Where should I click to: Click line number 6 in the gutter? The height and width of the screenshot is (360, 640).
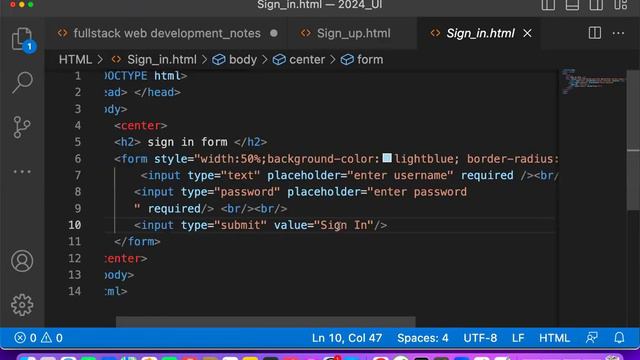78,158
